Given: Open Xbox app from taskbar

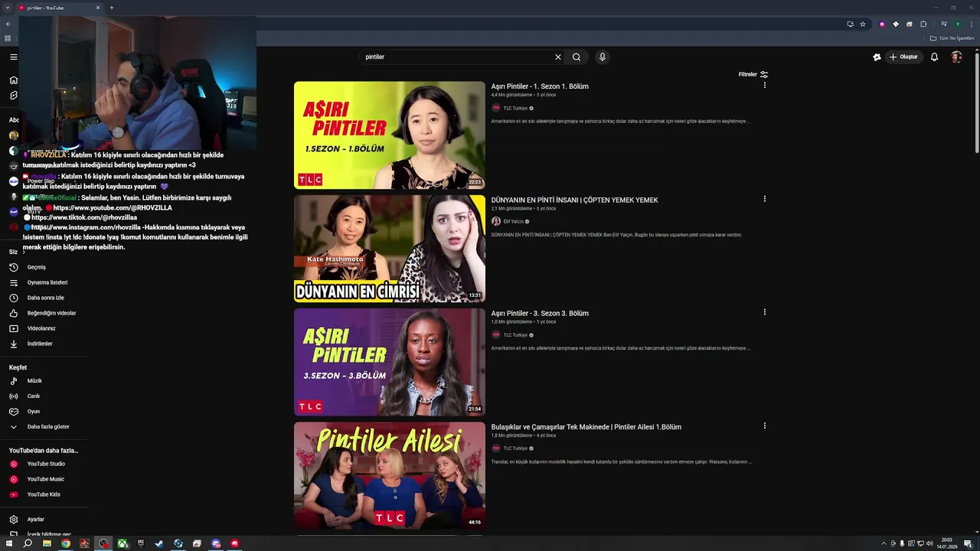Looking at the screenshot, I should [x=122, y=543].
